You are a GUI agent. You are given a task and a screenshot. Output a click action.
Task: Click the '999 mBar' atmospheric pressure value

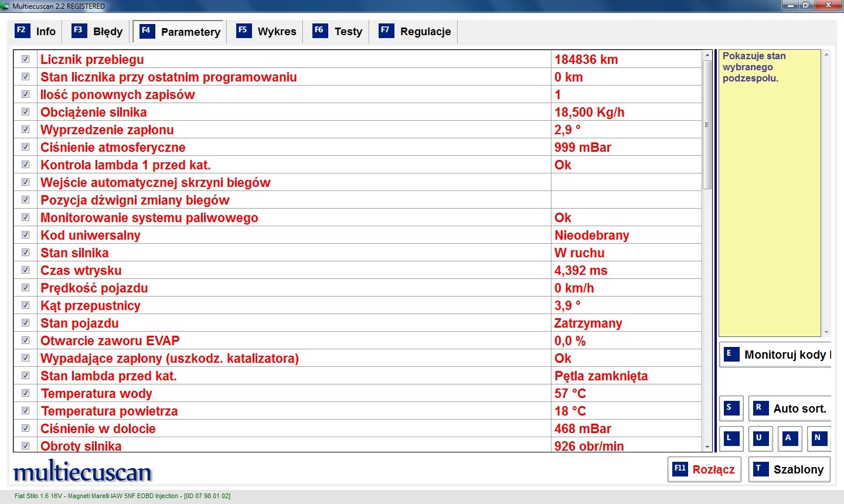pyautogui.click(x=583, y=147)
